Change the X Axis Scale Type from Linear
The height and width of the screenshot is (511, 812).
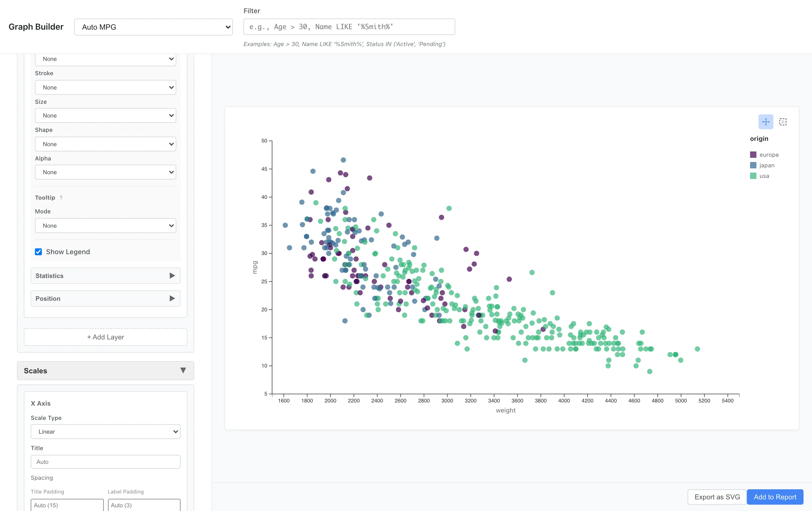(106, 431)
